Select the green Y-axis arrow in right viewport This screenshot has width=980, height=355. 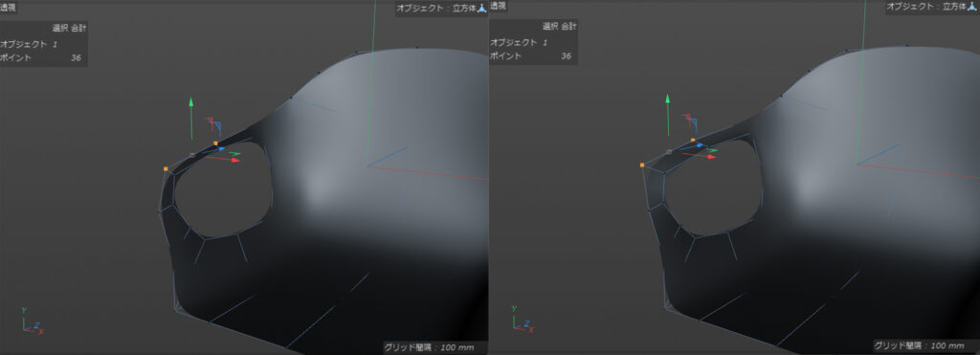[668, 115]
